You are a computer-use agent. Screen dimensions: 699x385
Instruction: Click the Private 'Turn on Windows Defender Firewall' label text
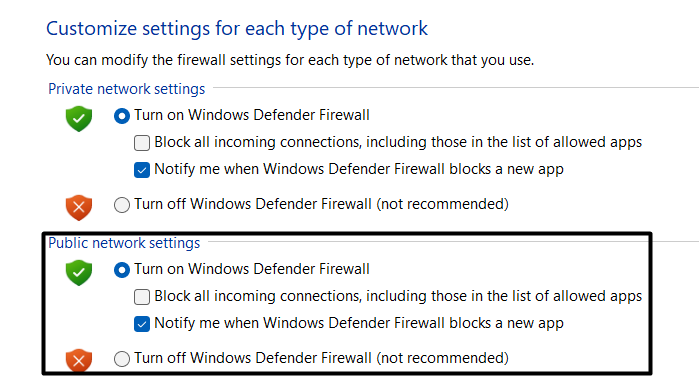pos(252,115)
